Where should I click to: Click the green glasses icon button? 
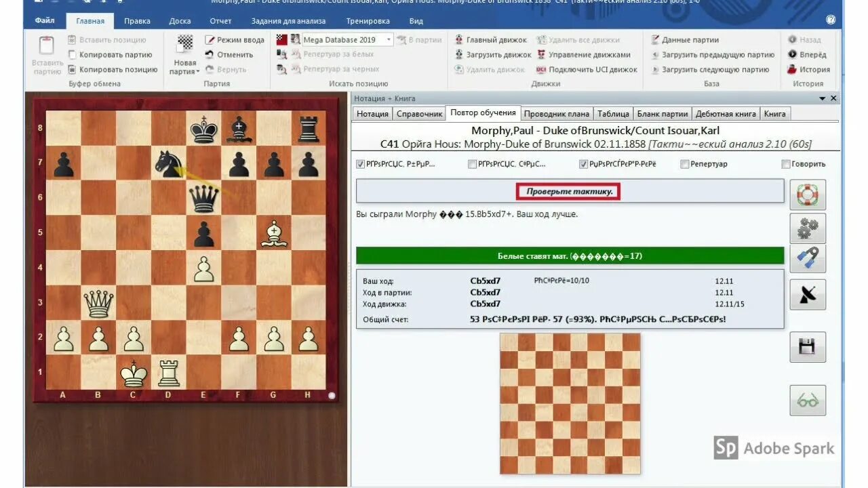pyautogui.click(x=808, y=401)
